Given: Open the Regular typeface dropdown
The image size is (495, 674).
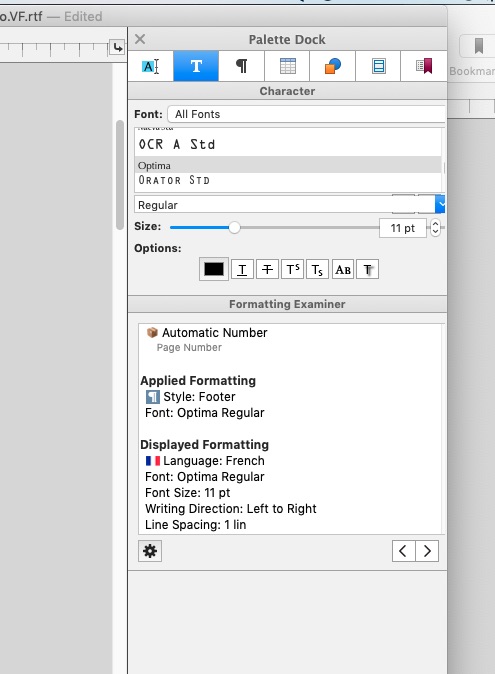Looking at the screenshot, I should [289, 205].
